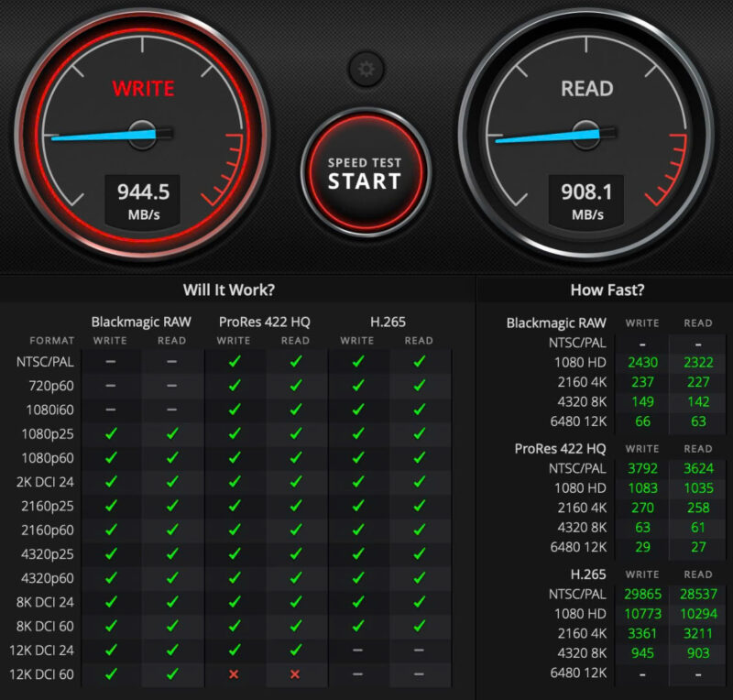Click the checkmark for NTSC/PAL H.265 read

click(420, 361)
